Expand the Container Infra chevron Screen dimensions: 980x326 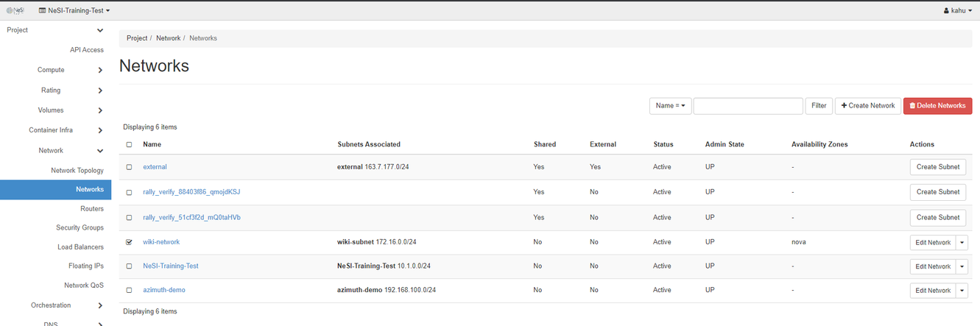(x=100, y=130)
